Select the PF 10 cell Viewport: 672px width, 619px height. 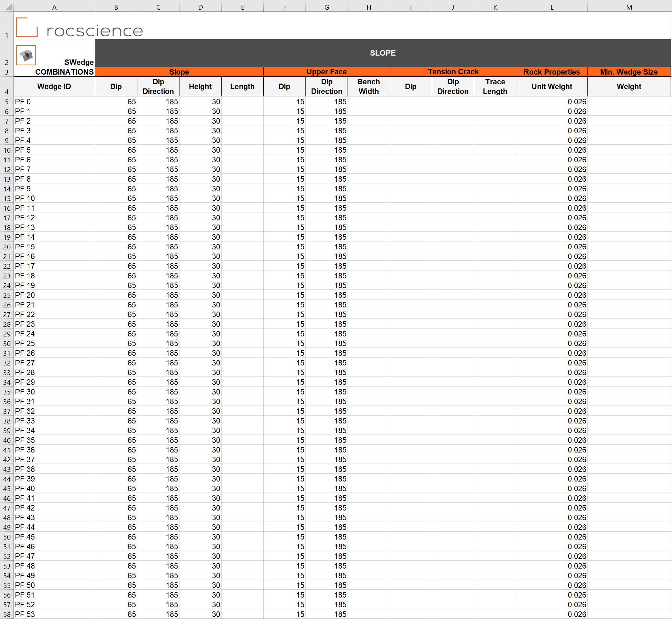point(54,198)
